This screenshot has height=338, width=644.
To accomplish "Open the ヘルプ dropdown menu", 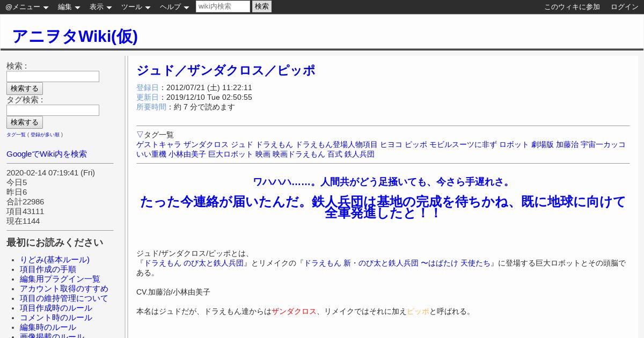I will (174, 7).
